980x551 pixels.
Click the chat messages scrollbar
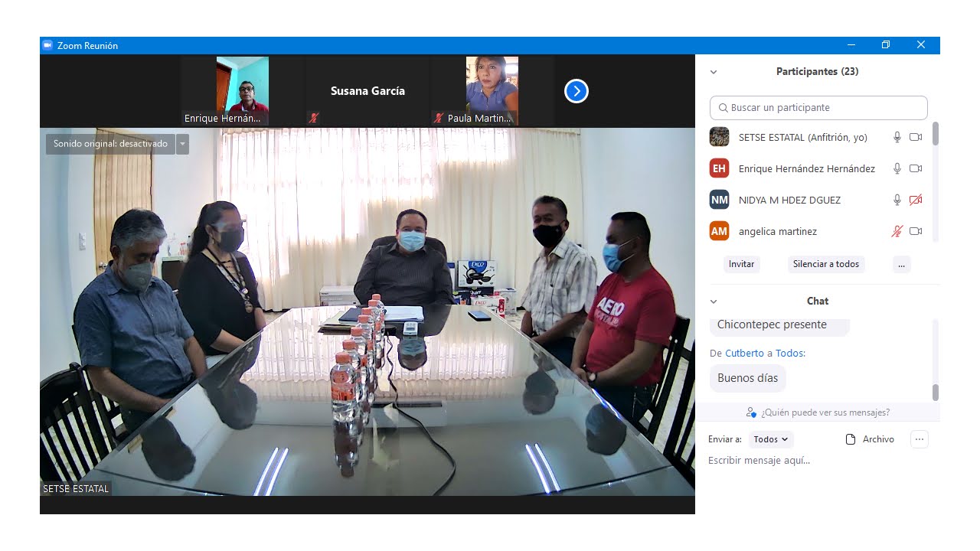click(x=935, y=392)
